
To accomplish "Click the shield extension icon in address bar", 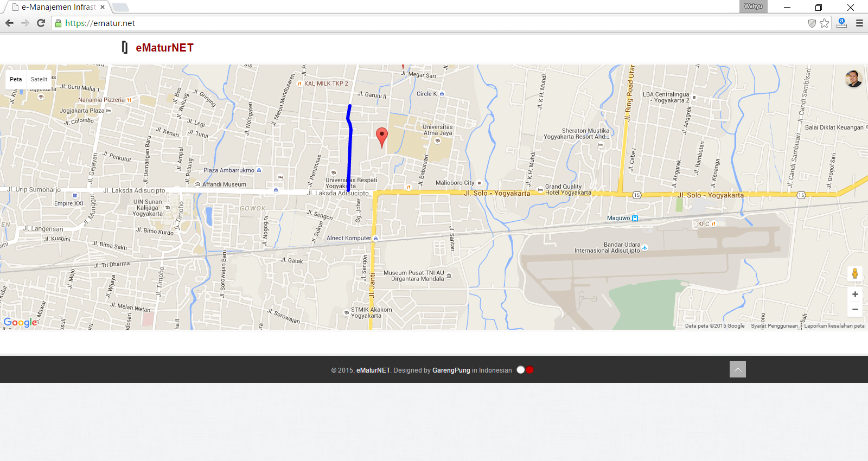I will point(812,23).
